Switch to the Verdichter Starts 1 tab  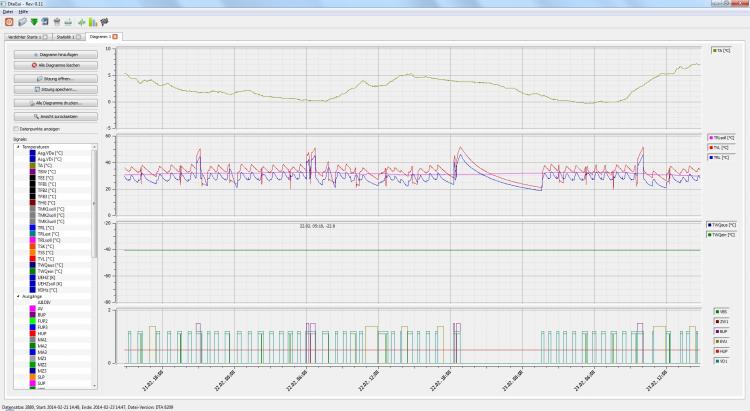click(x=27, y=37)
